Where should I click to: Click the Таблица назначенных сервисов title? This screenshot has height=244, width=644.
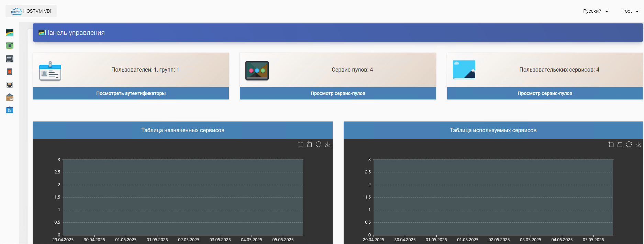[x=183, y=130]
